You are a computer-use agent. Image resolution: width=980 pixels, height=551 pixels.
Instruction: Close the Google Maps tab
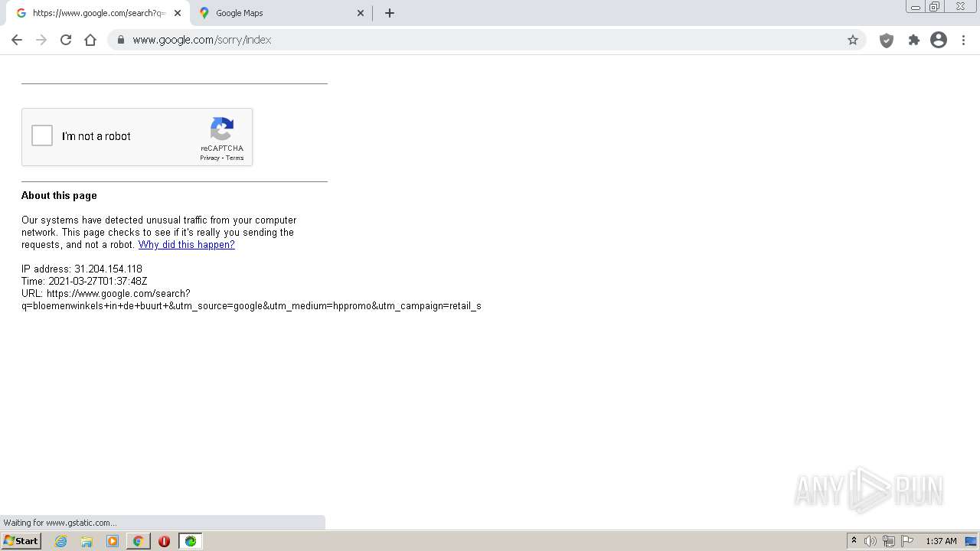[x=361, y=13]
